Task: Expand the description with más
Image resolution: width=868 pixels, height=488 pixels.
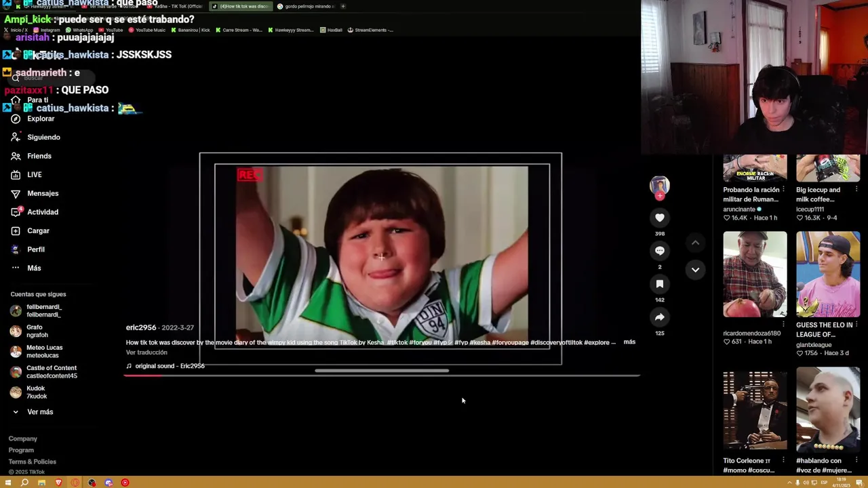Action: [629, 342]
